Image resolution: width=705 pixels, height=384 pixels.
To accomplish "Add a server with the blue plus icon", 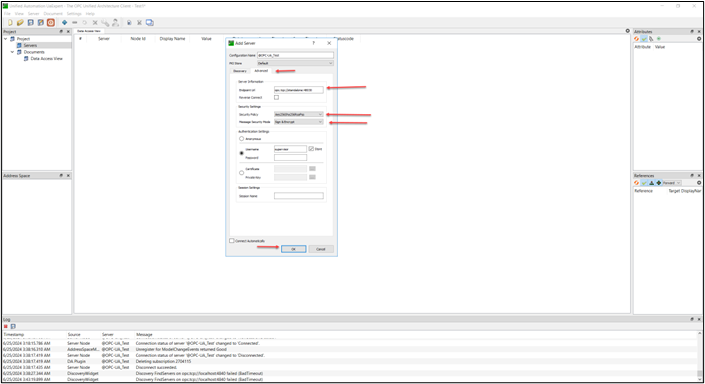I will [64, 22].
